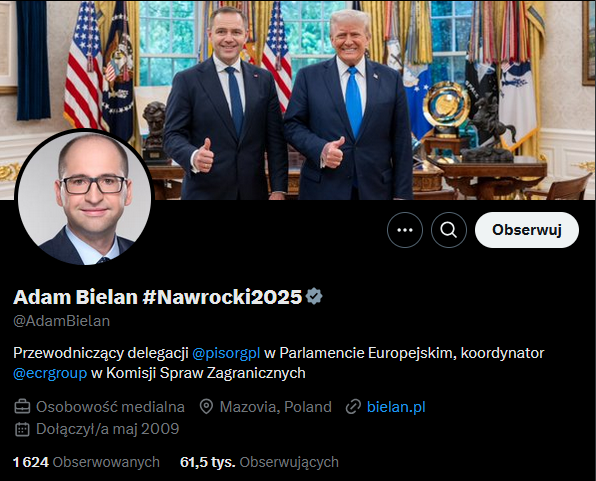Click the calendar icon by join date
Image resolution: width=596 pixels, height=481 pixels.
click(x=22, y=429)
